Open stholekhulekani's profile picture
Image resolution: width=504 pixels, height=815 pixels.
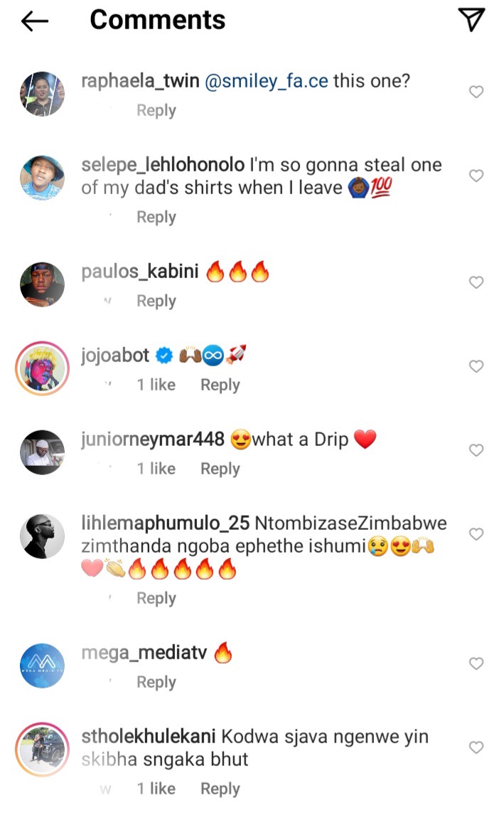42,749
